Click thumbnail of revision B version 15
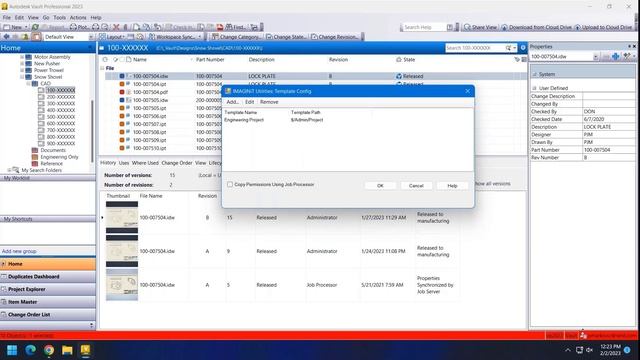This screenshot has height=360, width=640. coord(122,218)
